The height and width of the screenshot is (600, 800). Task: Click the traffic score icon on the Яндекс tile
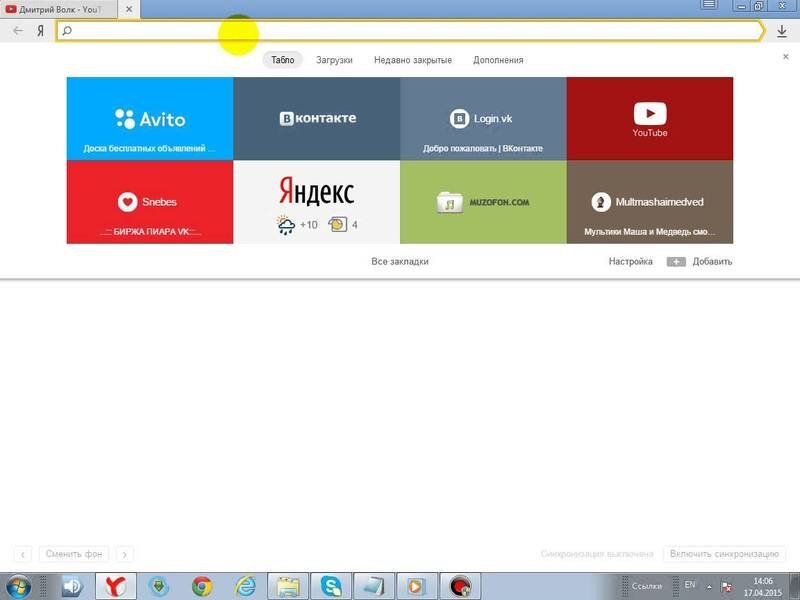338,224
